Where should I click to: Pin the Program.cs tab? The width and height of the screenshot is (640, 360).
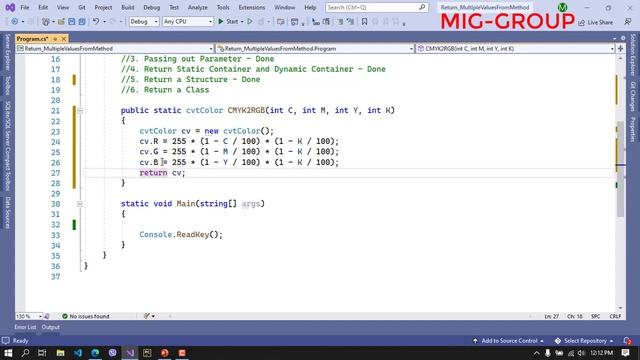(55, 39)
